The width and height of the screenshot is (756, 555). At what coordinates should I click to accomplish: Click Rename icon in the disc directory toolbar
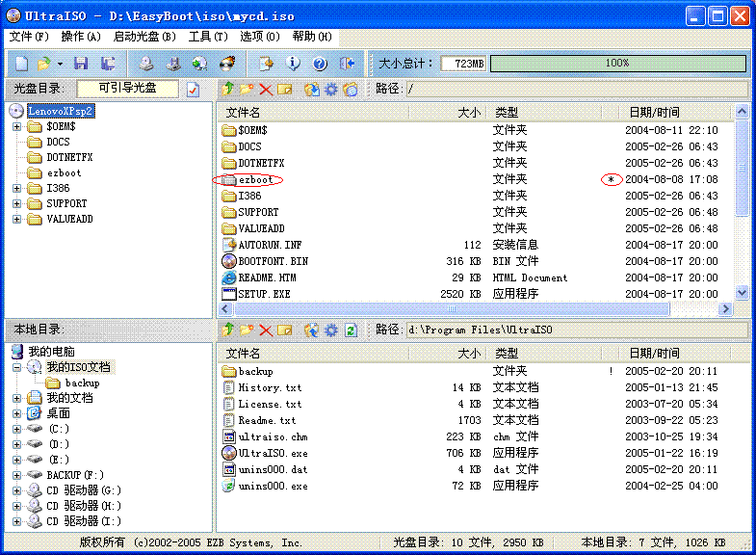click(x=284, y=90)
